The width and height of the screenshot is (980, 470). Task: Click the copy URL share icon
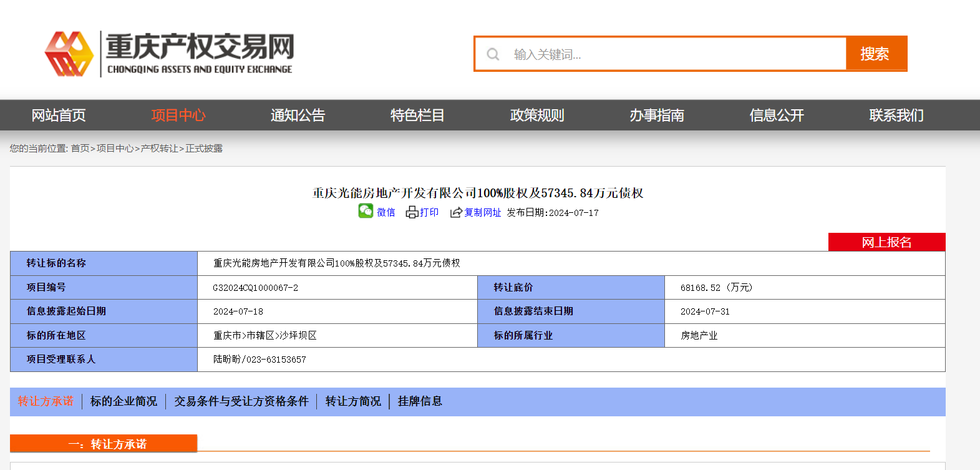456,212
